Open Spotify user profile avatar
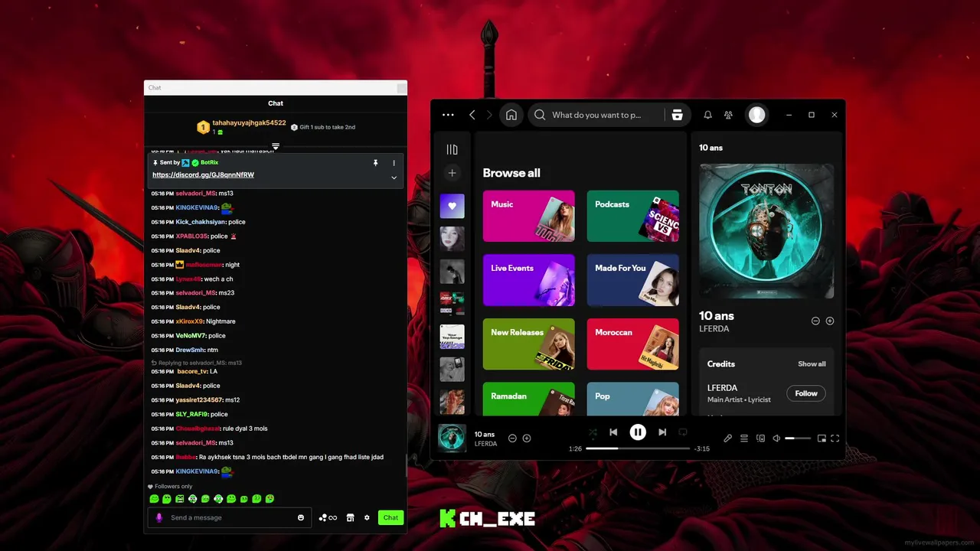The image size is (980, 551). coord(756,115)
